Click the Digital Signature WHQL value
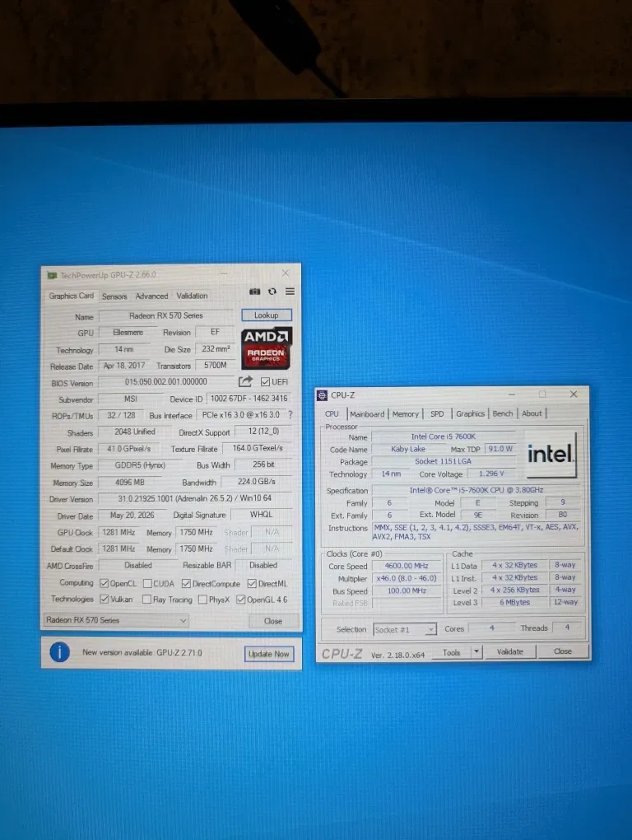This screenshot has width=632, height=840. [261, 514]
